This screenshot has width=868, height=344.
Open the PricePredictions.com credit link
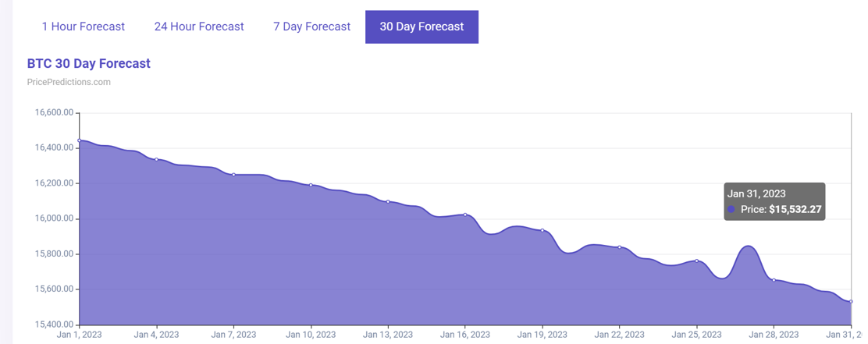[x=69, y=82]
